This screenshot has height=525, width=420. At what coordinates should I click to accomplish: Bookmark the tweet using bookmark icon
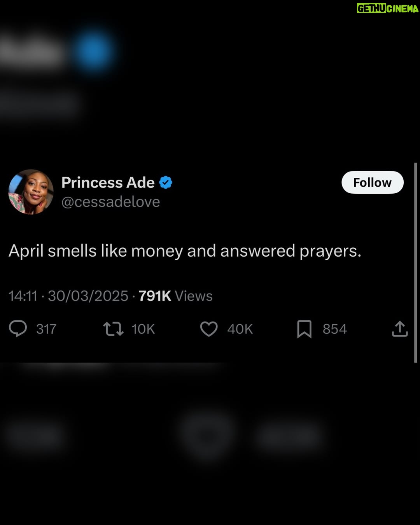(304, 329)
